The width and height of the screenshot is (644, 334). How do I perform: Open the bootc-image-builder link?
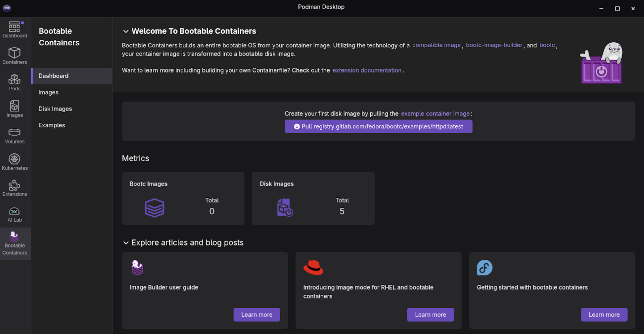[x=494, y=45]
